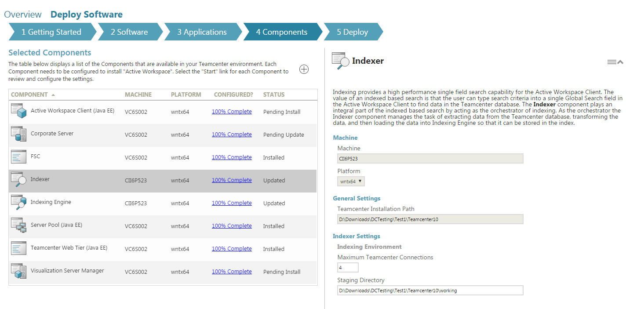
Task: Open 100% Complete link for FSC
Action: click(232, 157)
